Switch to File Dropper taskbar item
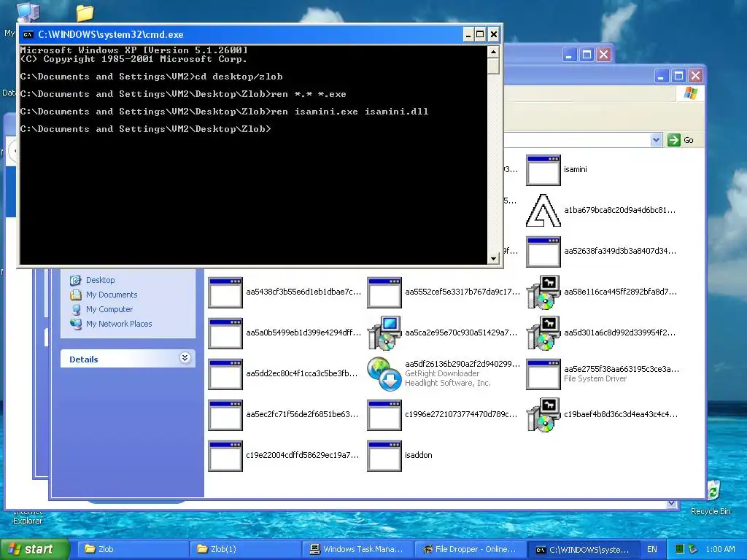The height and width of the screenshot is (560, 747). pos(471,549)
